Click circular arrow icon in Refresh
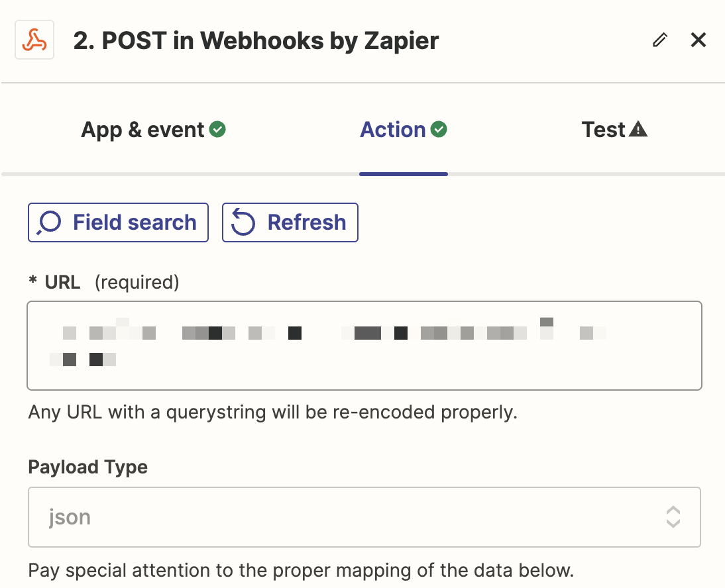Viewport: 725px width, 588px height. 243,222
